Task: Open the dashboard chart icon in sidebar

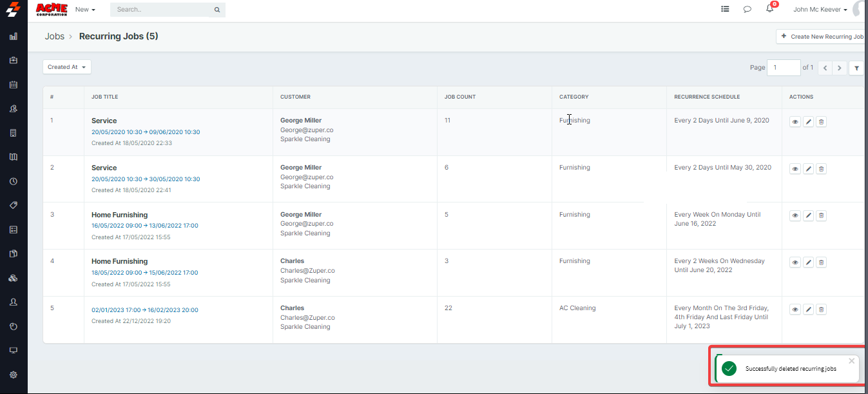Action: coord(14,36)
